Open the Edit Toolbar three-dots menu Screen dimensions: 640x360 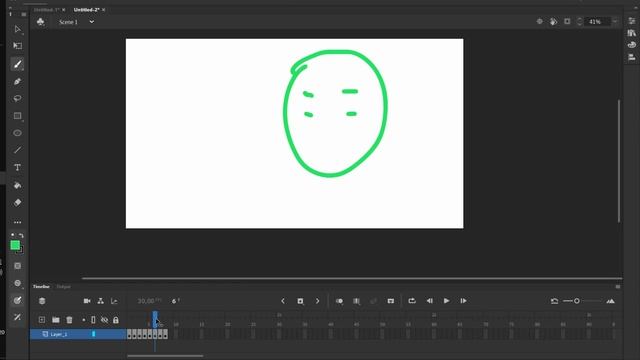[x=17, y=222]
